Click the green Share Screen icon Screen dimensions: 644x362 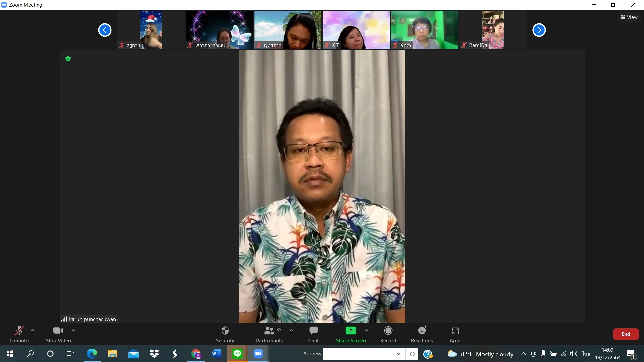coord(351,331)
